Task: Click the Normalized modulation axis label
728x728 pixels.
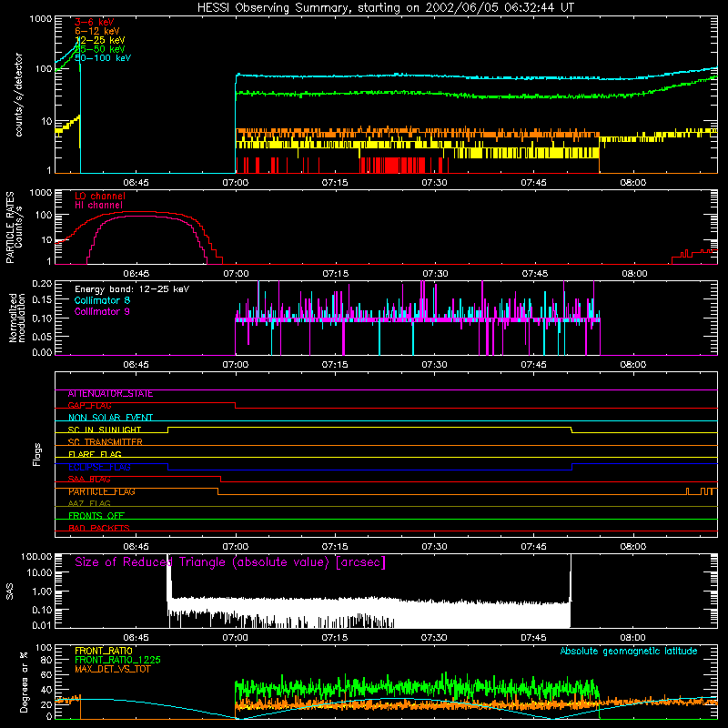Action: click(17, 318)
